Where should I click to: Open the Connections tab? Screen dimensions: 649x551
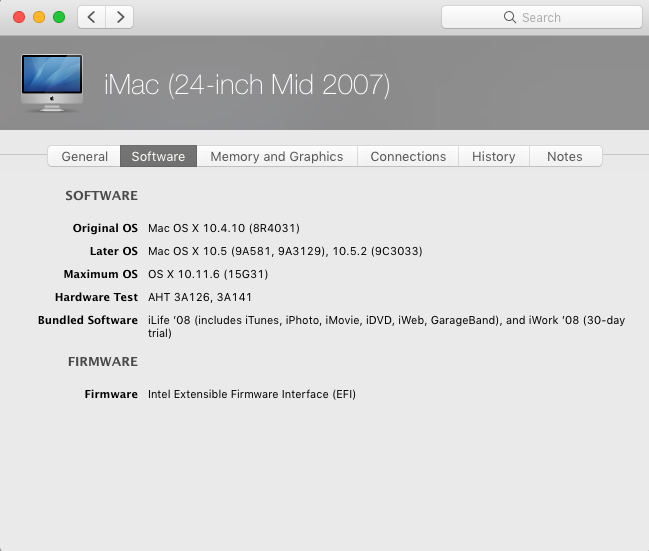[408, 156]
